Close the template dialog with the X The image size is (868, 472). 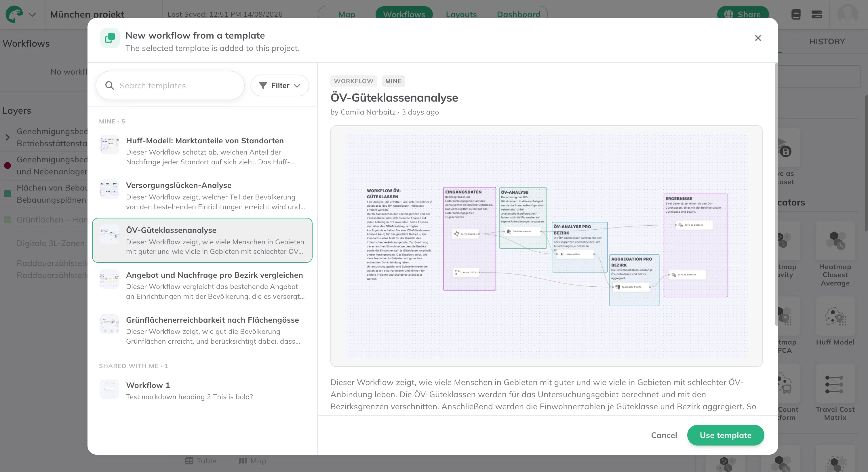[x=758, y=38]
